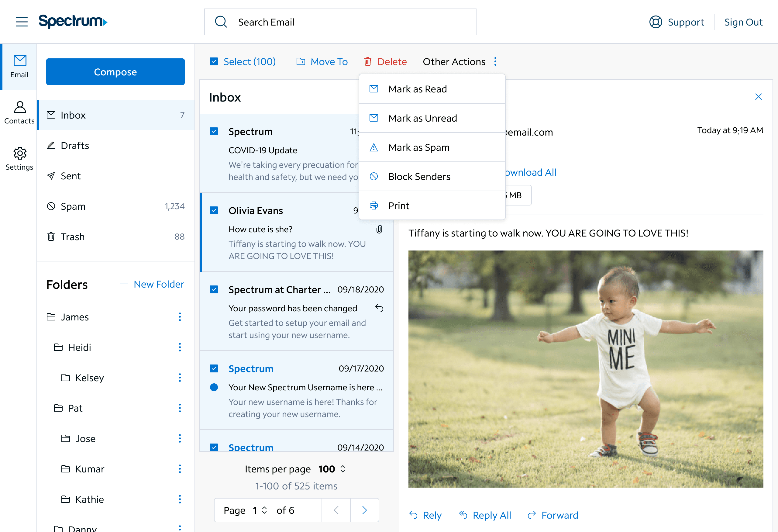Uncheck the 09/17/2020 Spectrum email checkbox

(x=214, y=368)
